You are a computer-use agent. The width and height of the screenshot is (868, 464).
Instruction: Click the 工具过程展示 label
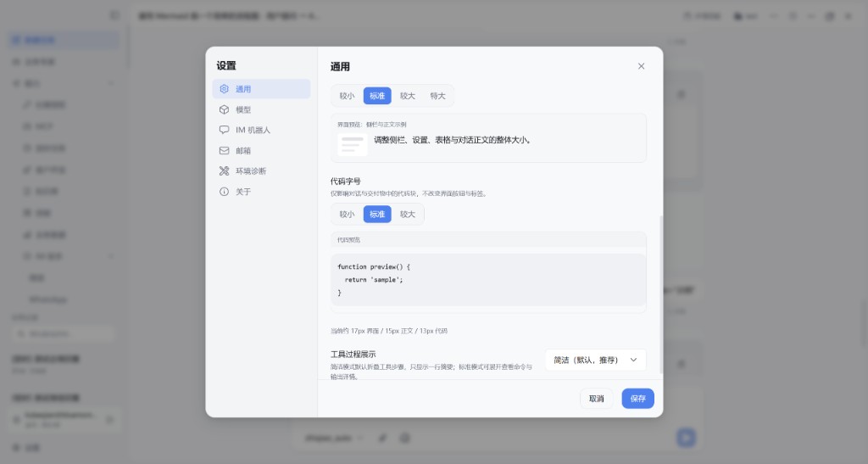coord(353,355)
